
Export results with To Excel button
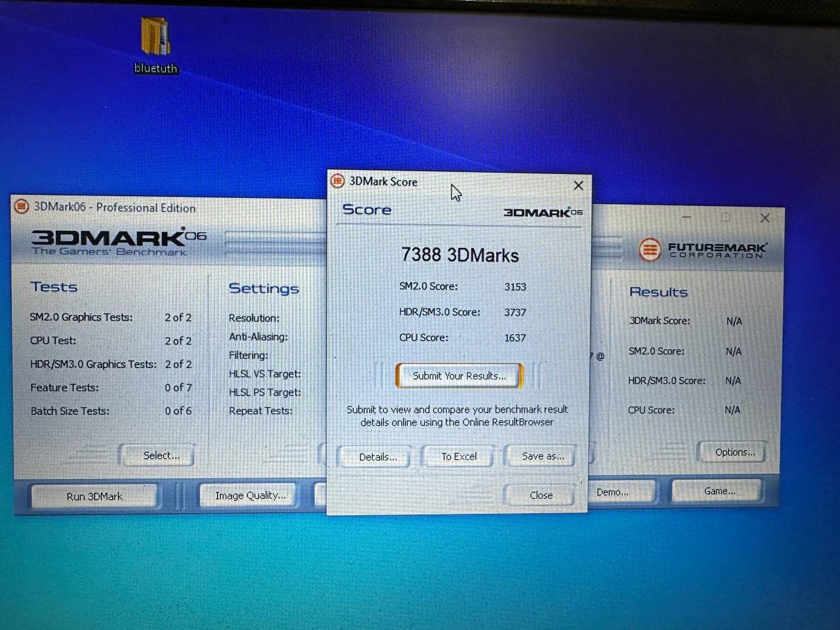pos(459,456)
